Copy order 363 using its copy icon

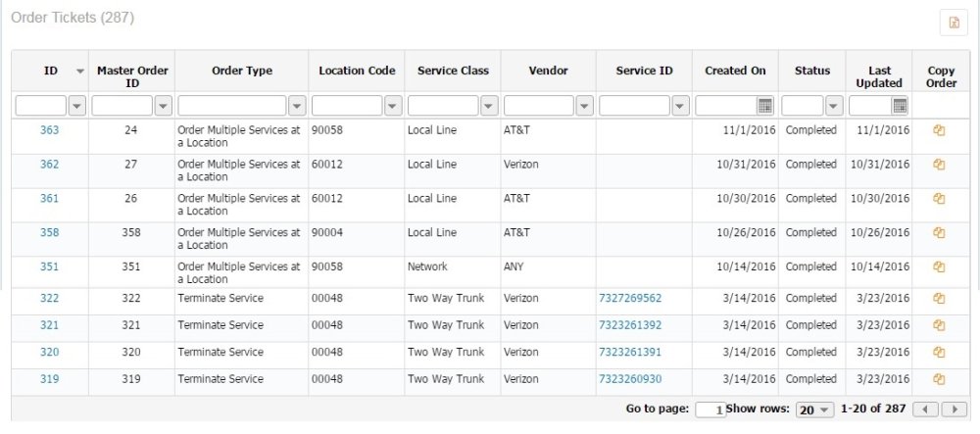[x=939, y=130]
